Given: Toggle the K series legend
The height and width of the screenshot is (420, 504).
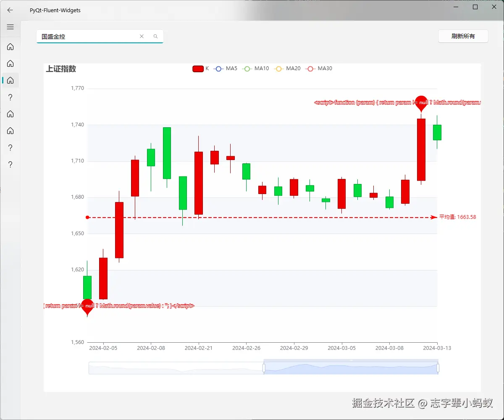Looking at the screenshot, I should tap(201, 68).
